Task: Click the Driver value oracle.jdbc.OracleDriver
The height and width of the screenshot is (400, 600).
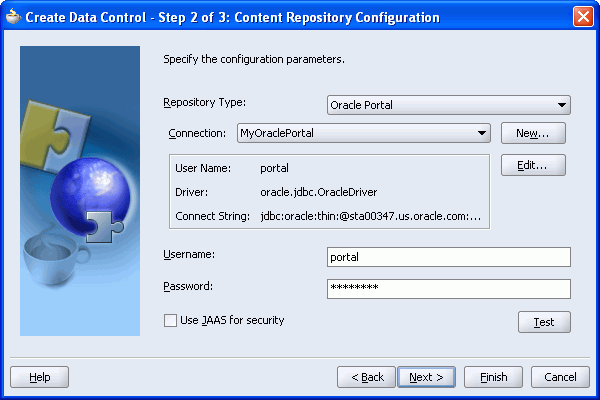Action: pos(318,192)
